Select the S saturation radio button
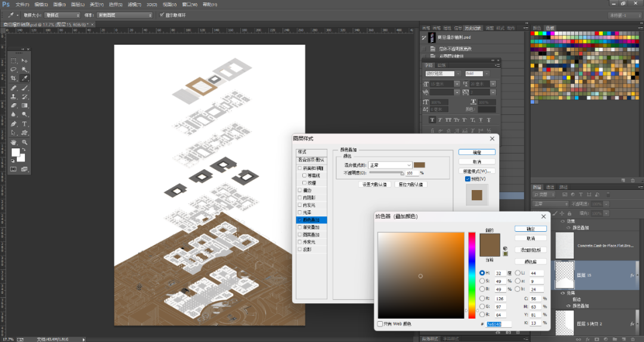The height and width of the screenshot is (342, 644). click(482, 281)
